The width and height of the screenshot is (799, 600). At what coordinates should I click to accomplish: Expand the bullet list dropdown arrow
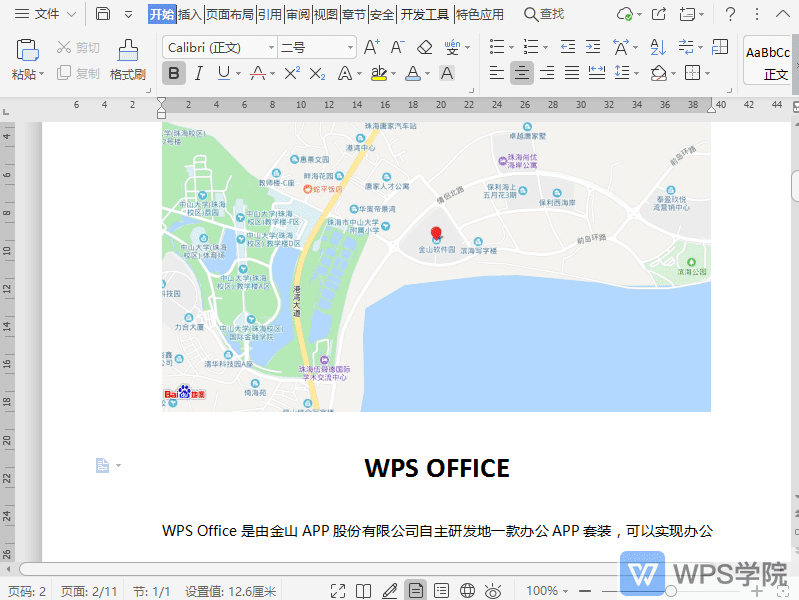[x=511, y=48]
